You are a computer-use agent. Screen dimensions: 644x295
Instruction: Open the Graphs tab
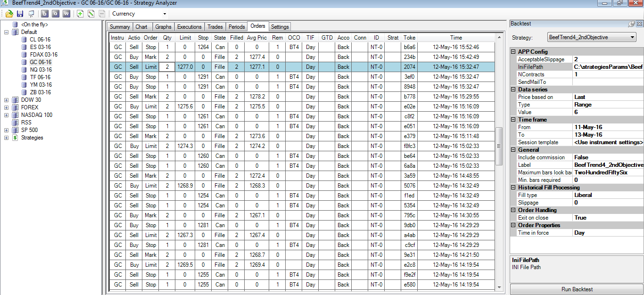tap(163, 27)
